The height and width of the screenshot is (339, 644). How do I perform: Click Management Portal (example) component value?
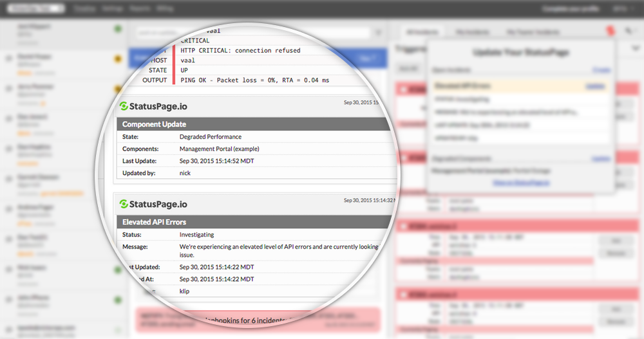click(220, 149)
